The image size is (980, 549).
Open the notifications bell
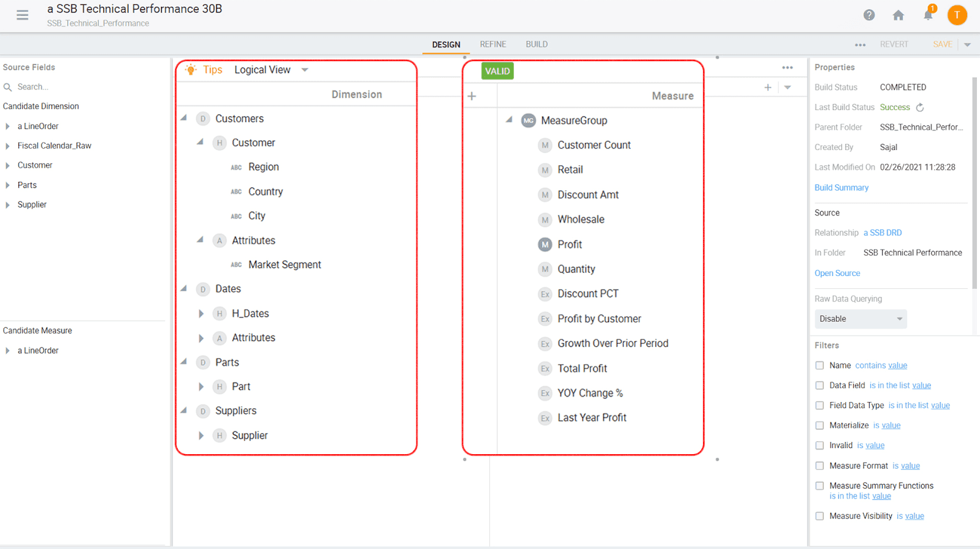[x=929, y=15]
